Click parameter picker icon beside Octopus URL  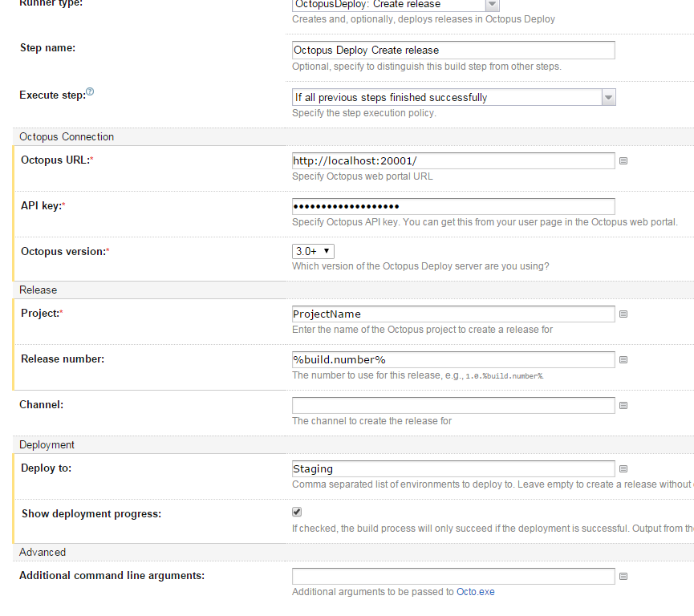coord(623,160)
